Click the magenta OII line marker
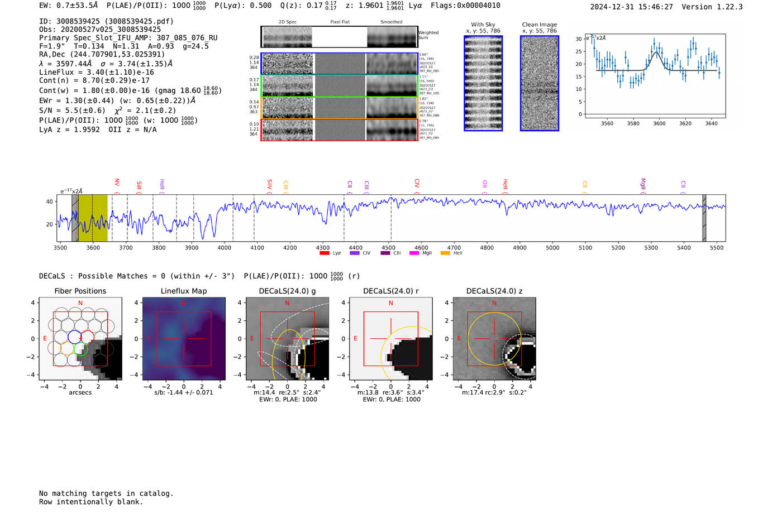Screen dimensions: 782x532 tap(484, 184)
